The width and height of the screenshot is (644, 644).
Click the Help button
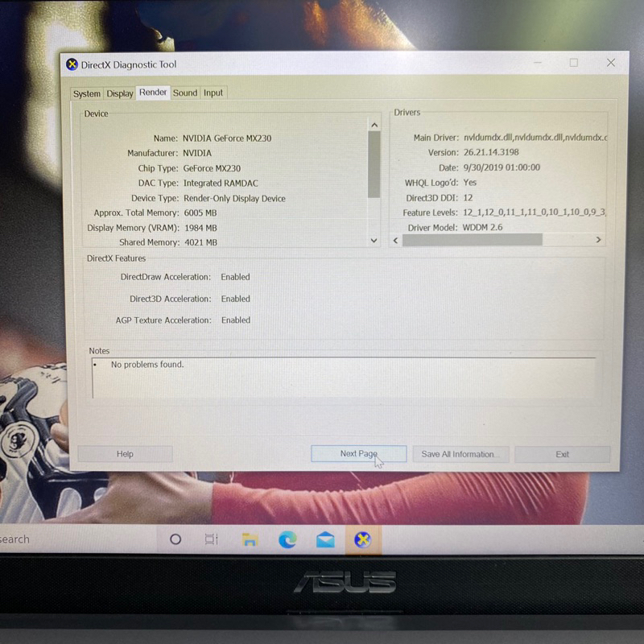[x=125, y=454]
